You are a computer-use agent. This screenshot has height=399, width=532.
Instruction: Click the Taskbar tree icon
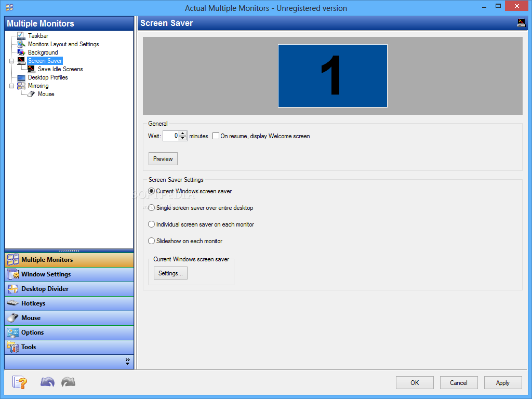[x=21, y=36]
